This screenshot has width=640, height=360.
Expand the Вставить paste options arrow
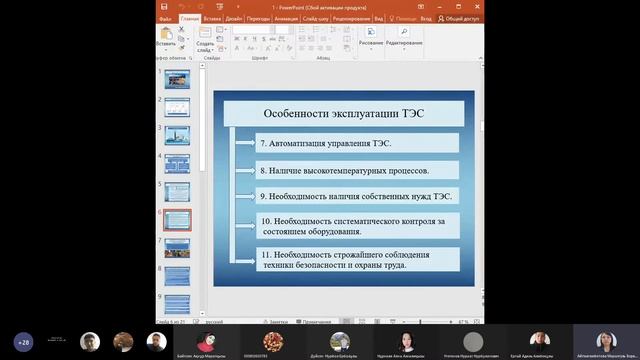[166, 50]
